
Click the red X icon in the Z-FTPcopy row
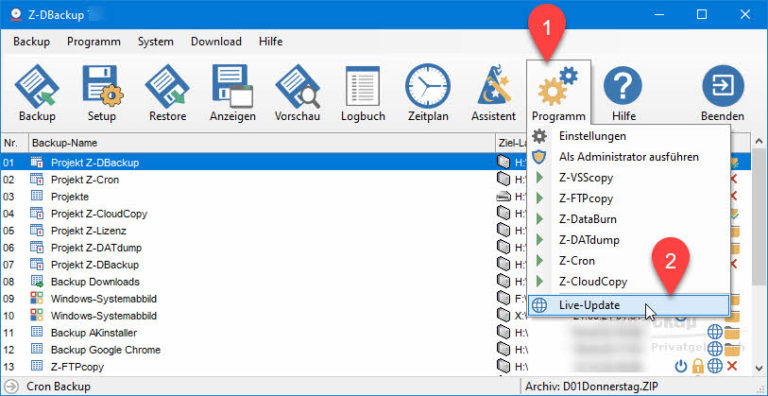click(x=732, y=366)
